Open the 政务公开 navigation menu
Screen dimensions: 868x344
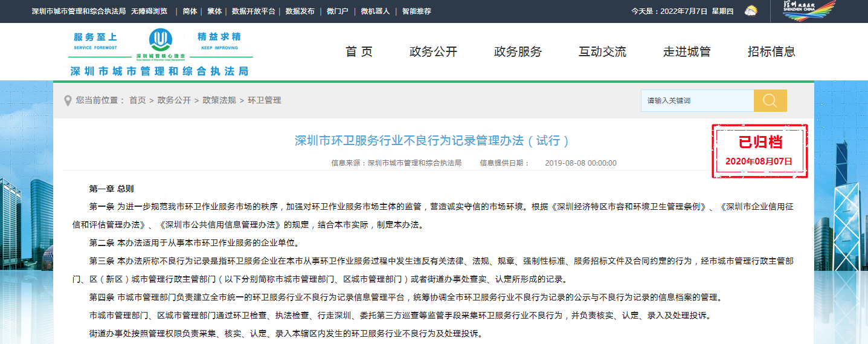click(433, 52)
